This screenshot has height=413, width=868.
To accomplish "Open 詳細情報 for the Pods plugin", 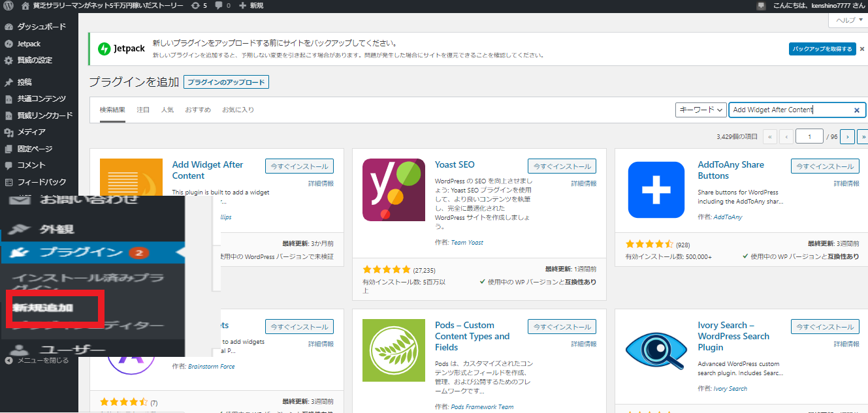I will pos(584,344).
